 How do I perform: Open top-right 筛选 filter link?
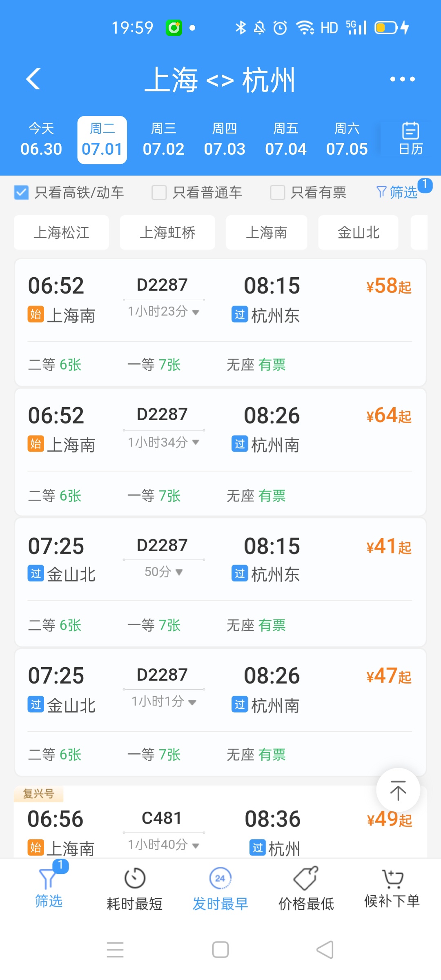(397, 192)
